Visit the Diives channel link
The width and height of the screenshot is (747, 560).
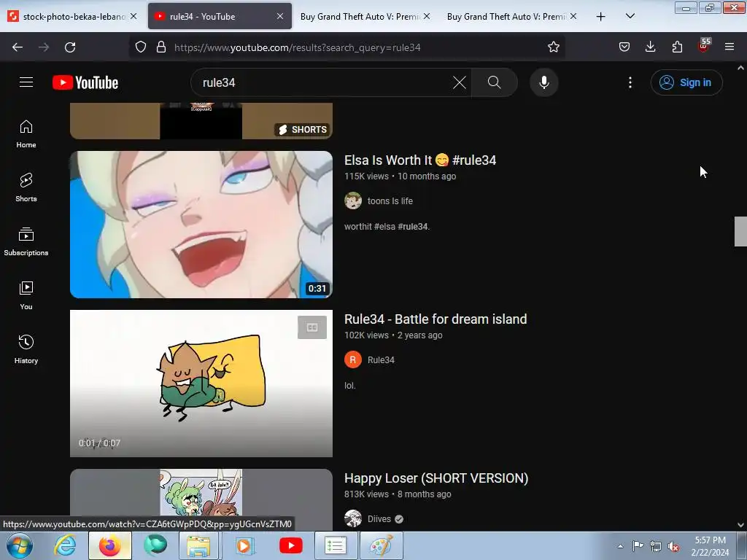[x=379, y=519]
